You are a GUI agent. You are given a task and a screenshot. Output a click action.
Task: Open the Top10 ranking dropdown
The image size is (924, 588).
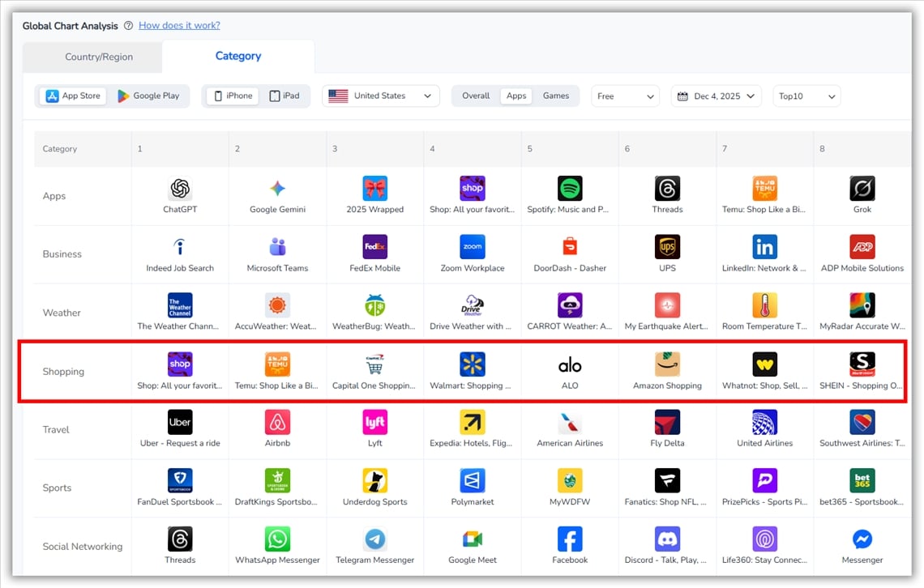(806, 96)
